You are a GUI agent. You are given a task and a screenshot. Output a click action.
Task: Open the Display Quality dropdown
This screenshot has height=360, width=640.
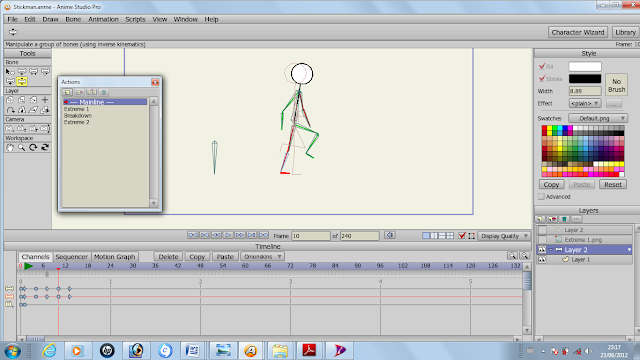click(504, 236)
